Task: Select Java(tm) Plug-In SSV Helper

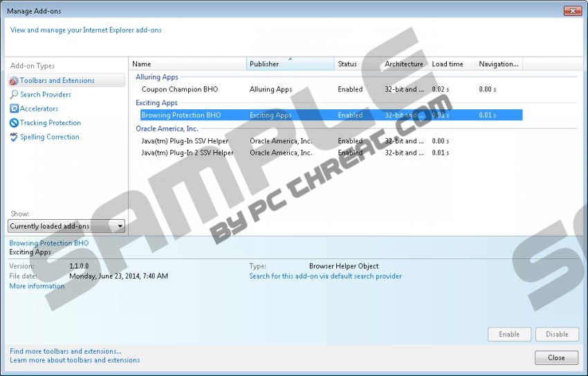Action: point(184,141)
